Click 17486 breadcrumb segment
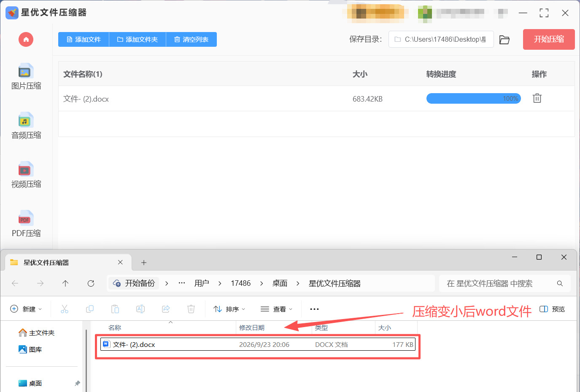 tap(240, 283)
